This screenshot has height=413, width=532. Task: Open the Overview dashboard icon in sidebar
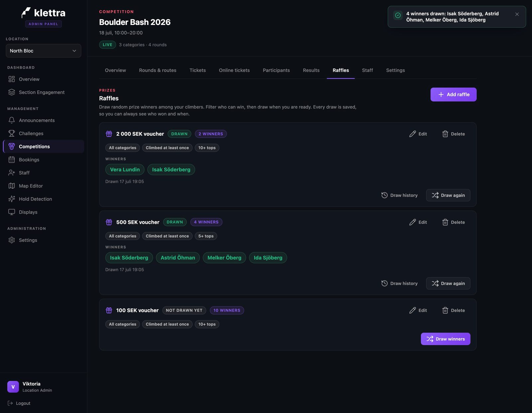[x=12, y=79]
